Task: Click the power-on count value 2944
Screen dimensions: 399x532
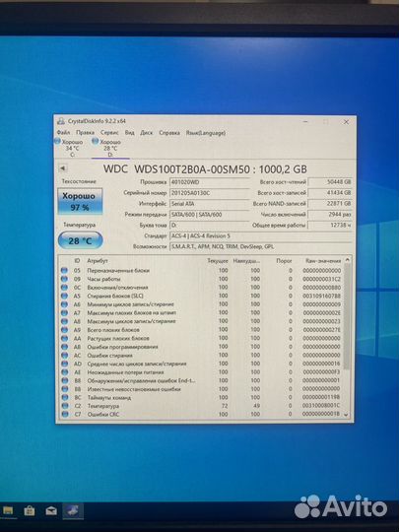Action: click(x=330, y=215)
